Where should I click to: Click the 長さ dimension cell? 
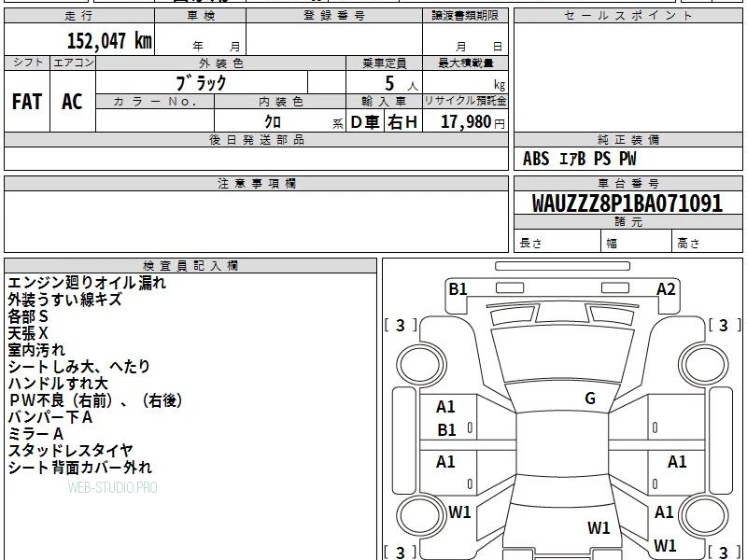coord(557,242)
